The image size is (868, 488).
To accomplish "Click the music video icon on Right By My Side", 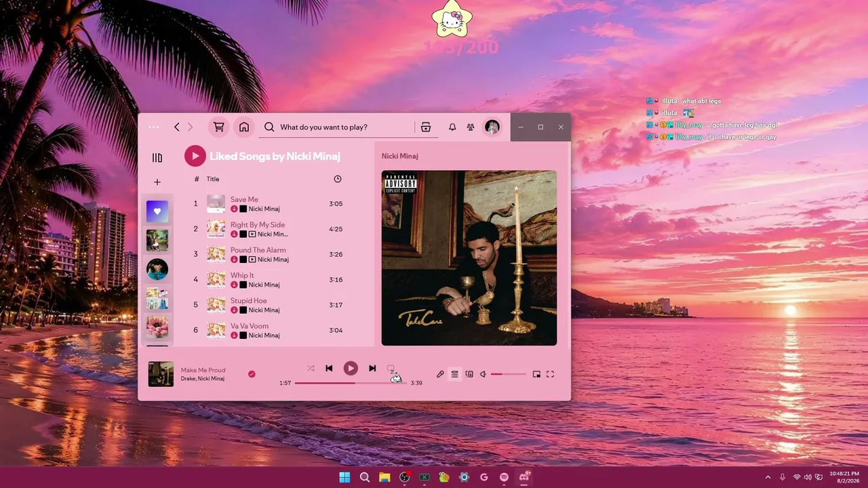I will pos(252,234).
